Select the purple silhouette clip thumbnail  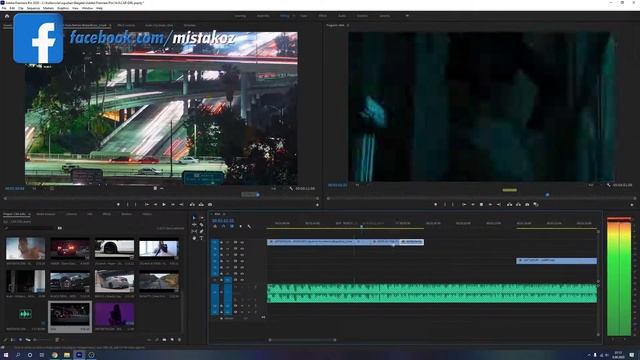[114, 313]
